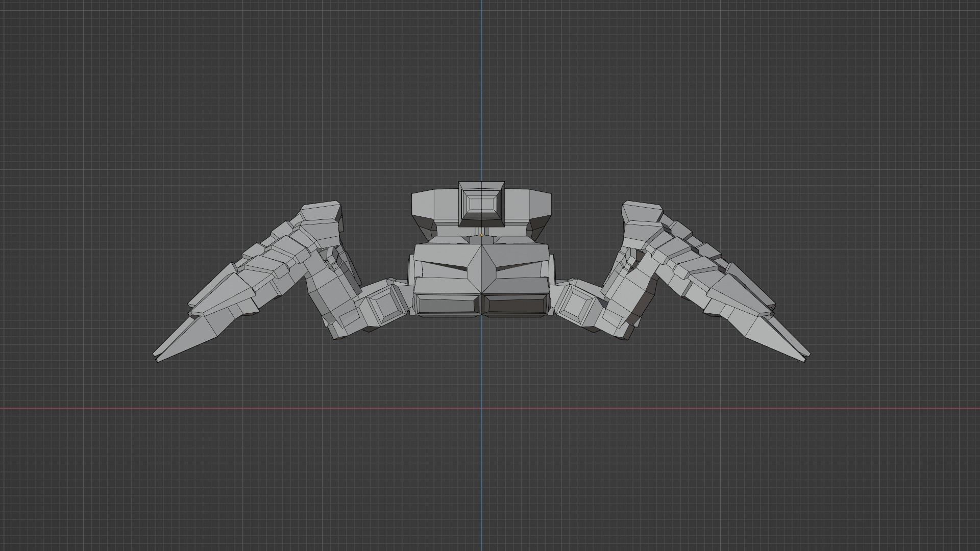Click the orange object origin dot
The height and width of the screenshot is (551, 980).
481,235
